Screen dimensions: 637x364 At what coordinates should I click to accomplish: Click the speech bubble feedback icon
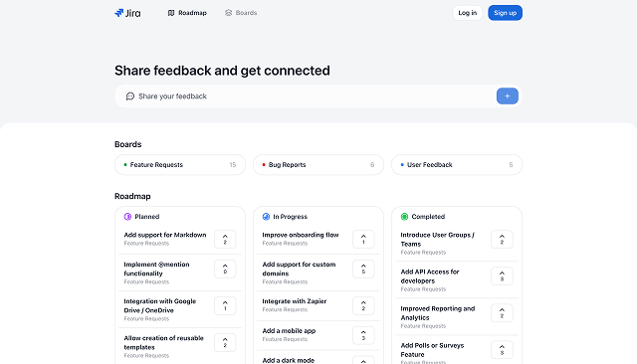click(x=130, y=96)
